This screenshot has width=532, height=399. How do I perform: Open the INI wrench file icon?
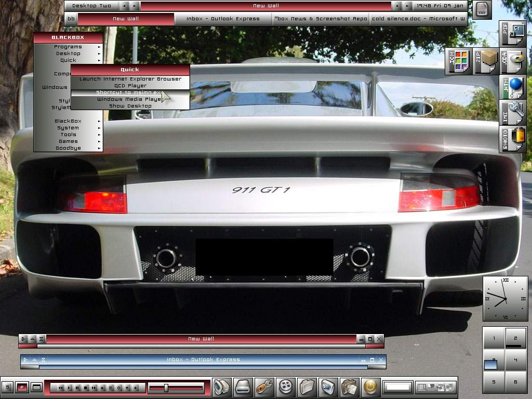pyautogui.click(x=513, y=112)
